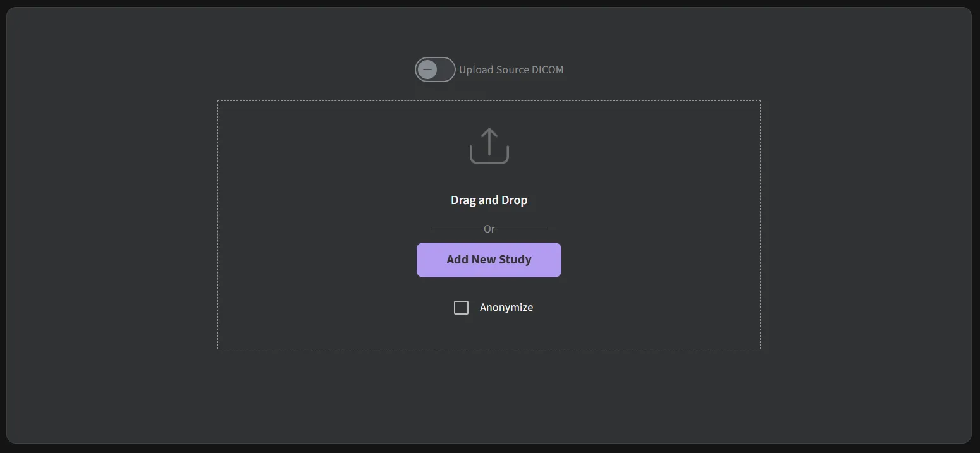This screenshot has width=980, height=453.
Task: Click the Drag and Drop text in the dashed upload area
Action: tap(489, 200)
